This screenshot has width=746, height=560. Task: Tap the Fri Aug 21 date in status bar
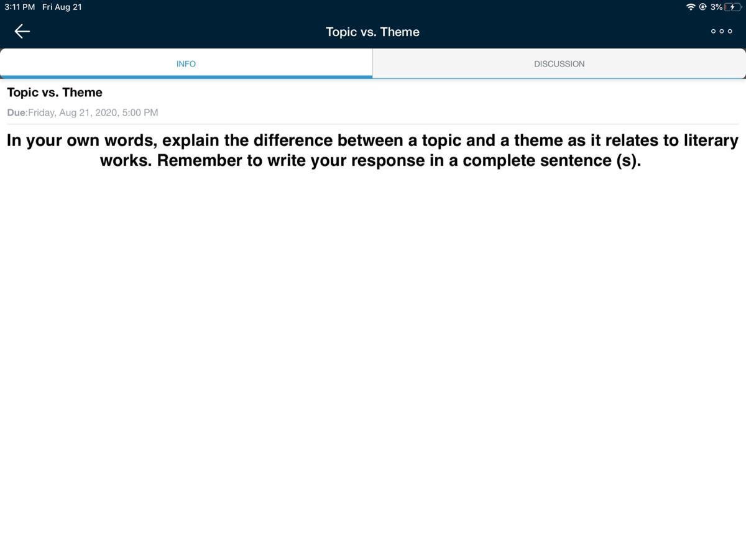[x=62, y=7]
